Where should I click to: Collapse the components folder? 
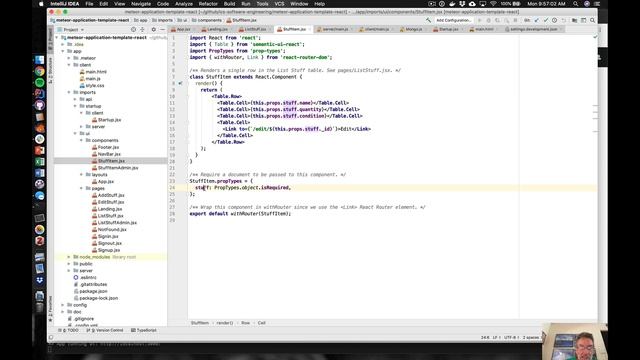(81, 140)
